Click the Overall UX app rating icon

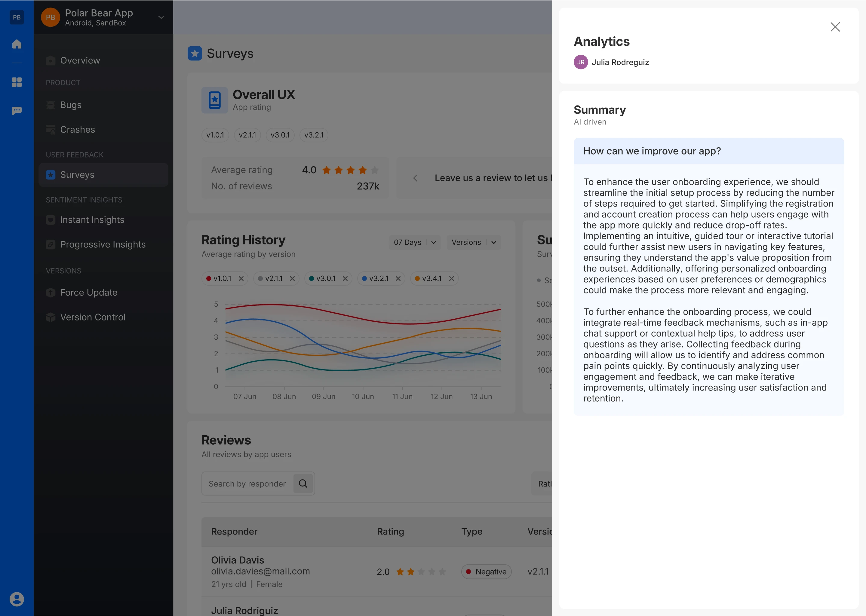point(215,100)
